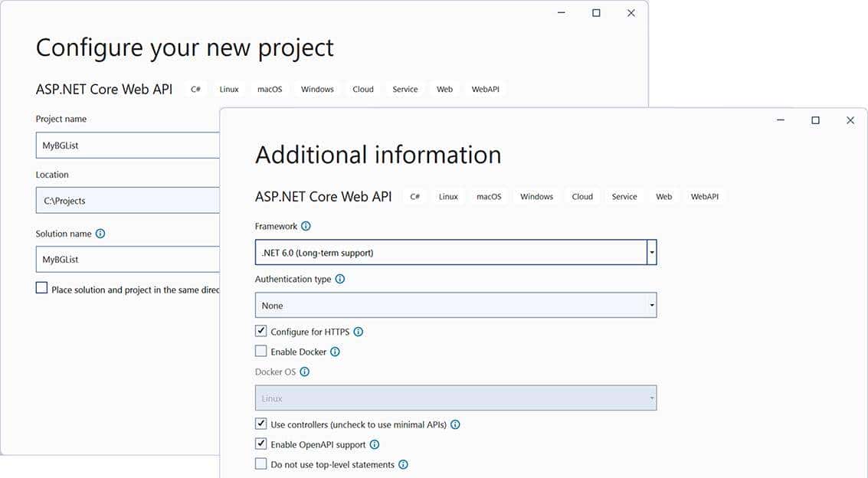Click the Authentication type info icon

point(340,279)
